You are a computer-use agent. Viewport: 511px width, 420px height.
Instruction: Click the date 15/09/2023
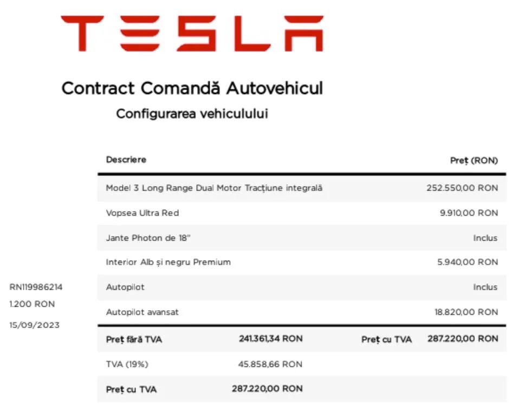point(34,325)
